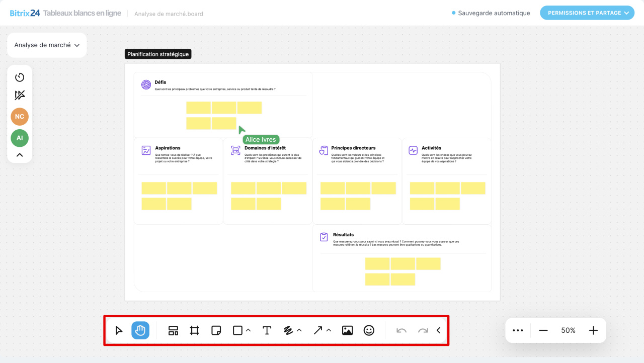Open the emoji sticker picker
Viewport: 644px width, 363px height.
tap(369, 330)
